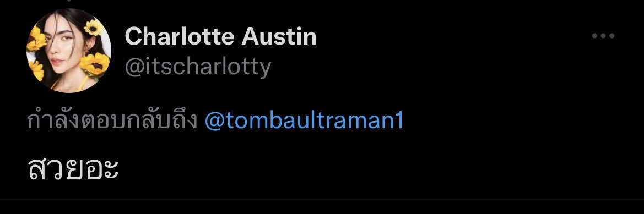Open the overflow menu at tweet's right

pyautogui.click(x=603, y=36)
